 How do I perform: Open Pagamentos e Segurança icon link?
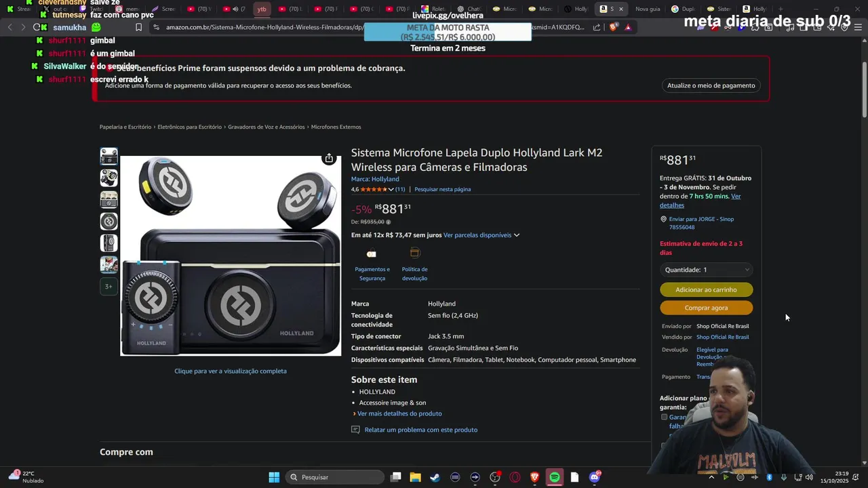coord(372,253)
